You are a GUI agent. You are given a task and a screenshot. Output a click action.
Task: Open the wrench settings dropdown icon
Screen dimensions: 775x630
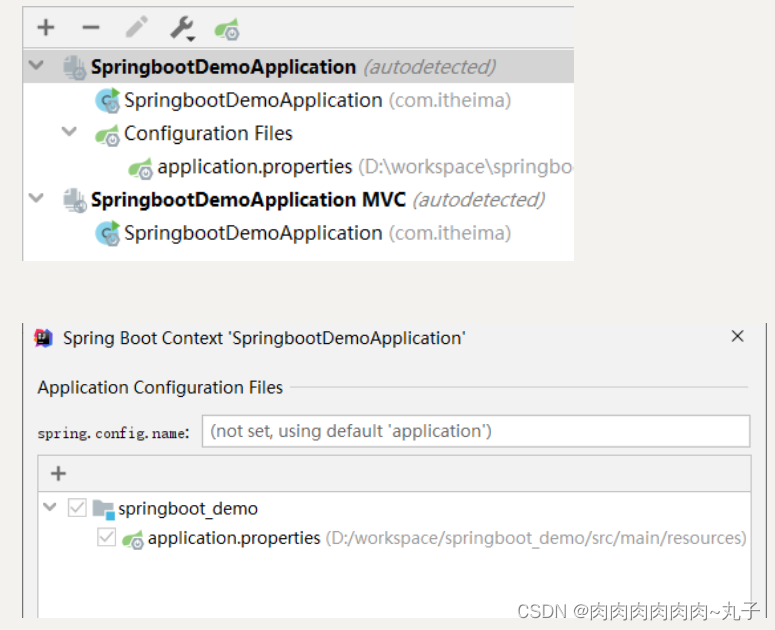(182, 28)
